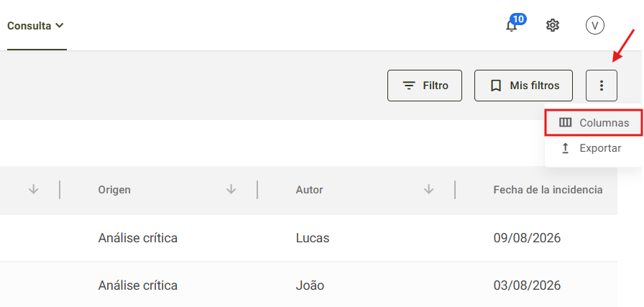Expand the Consulta dropdown chevron
Screen dimensions: 644x307
pos(59,25)
